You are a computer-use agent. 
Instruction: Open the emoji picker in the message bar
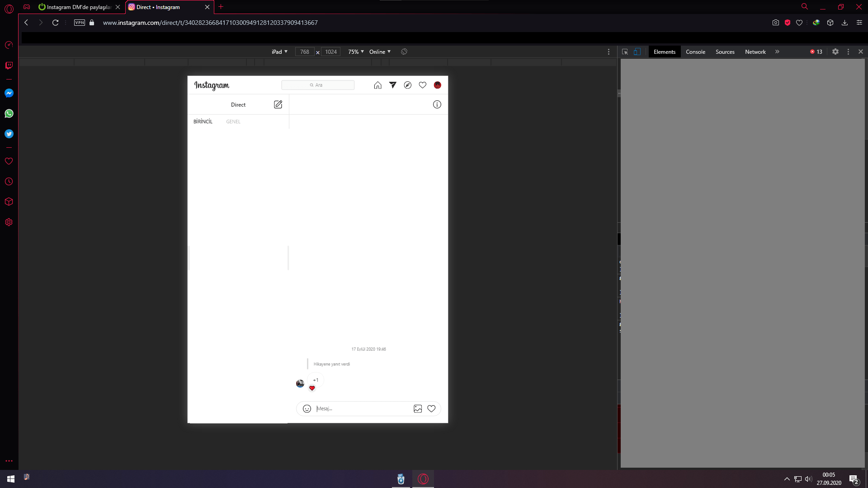point(307,408)
